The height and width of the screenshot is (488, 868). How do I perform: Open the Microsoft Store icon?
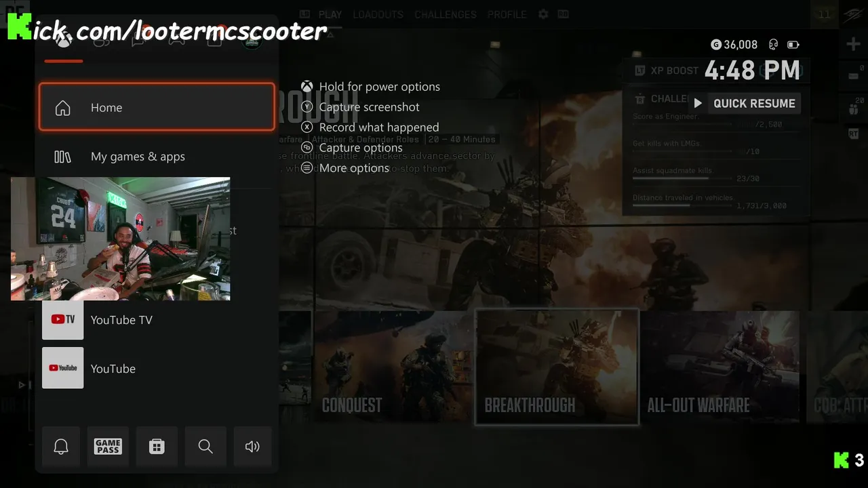(157, 446)
